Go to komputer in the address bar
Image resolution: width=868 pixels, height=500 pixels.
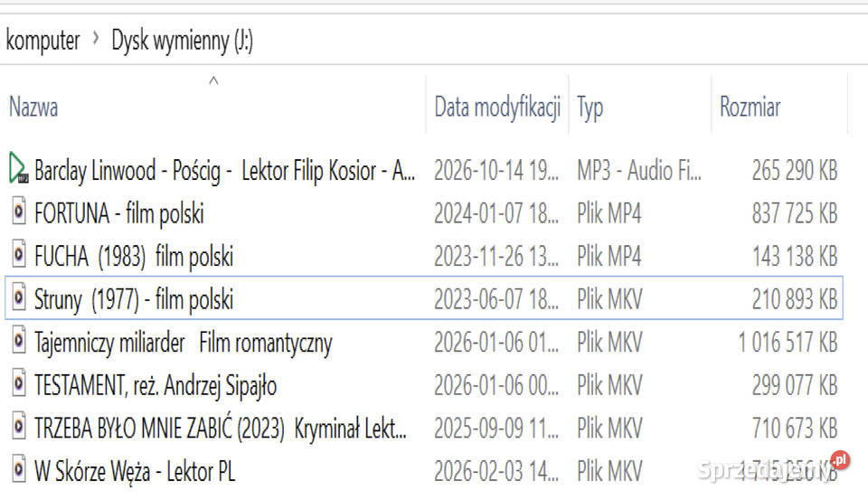[42, 41]
